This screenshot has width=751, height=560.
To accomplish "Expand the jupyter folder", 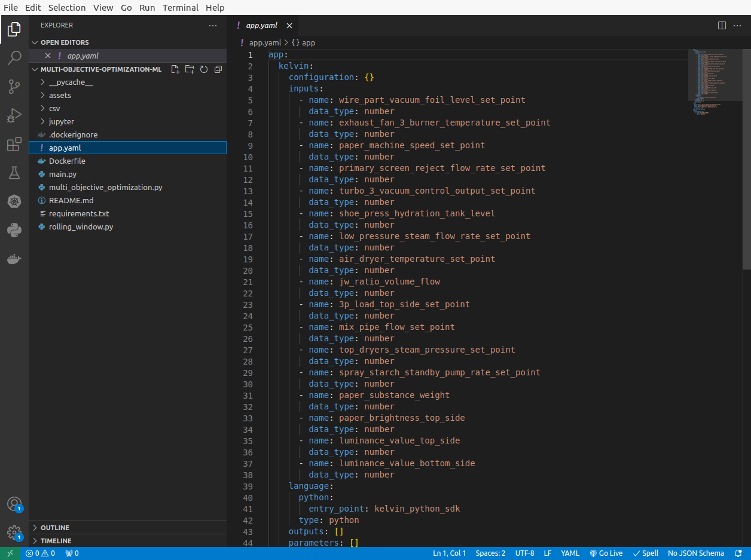I will (x=61, y=122).
